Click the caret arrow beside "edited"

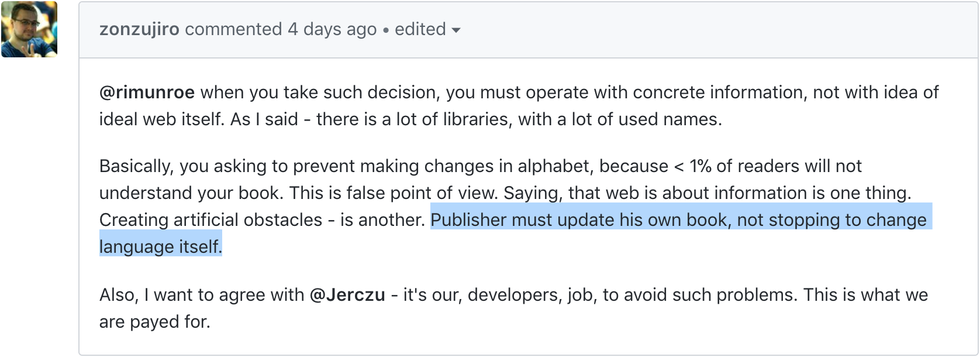[457, 30]
